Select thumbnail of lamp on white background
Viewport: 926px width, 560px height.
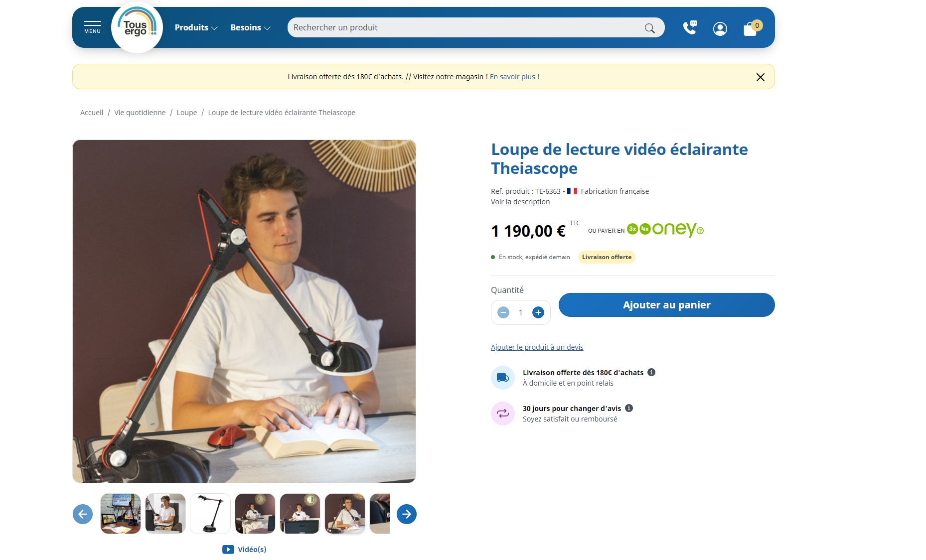click(x=210, y=514)
